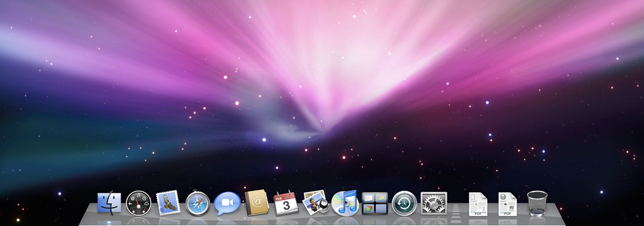This screenshot has height=226, width=644.
Task: Open Time Machine clock icon
Action: pos(404,203)
